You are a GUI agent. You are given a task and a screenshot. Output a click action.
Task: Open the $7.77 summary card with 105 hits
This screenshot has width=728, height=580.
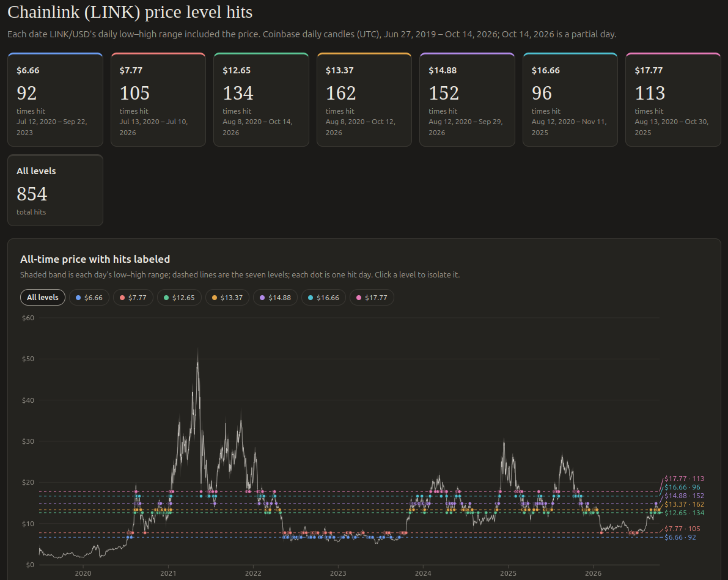coord(158,100)
